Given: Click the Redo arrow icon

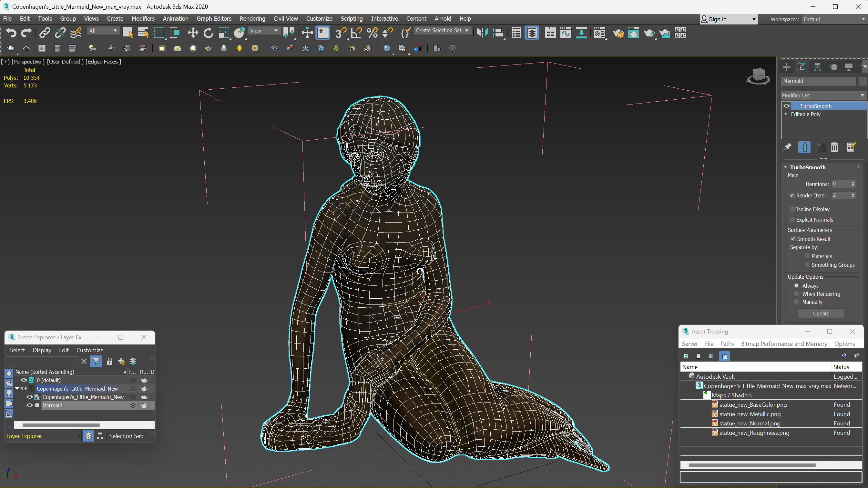Looking at the screenshot, I should coord(26,33).
